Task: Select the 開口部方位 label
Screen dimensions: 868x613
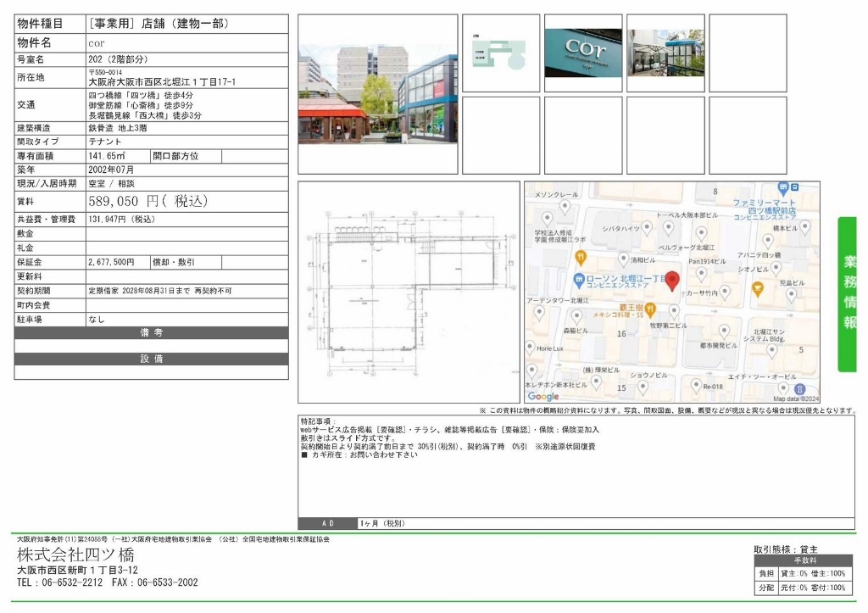Action: click(175, 156)
